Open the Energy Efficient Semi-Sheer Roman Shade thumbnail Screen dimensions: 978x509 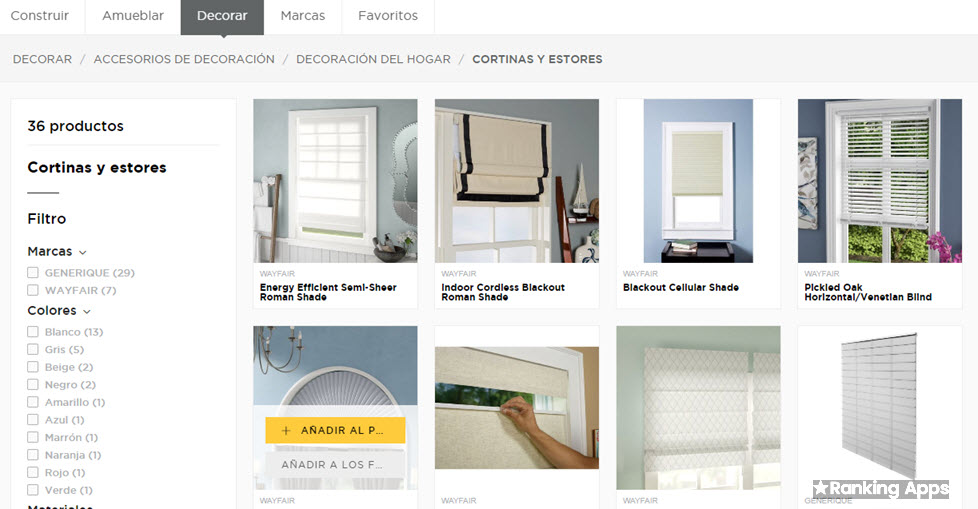[x=336, y=181]
